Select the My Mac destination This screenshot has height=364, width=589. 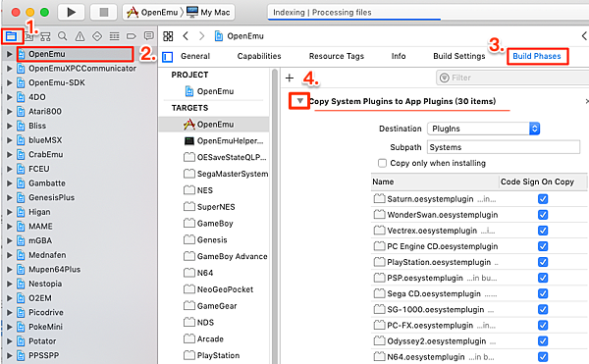click(208, 13)
